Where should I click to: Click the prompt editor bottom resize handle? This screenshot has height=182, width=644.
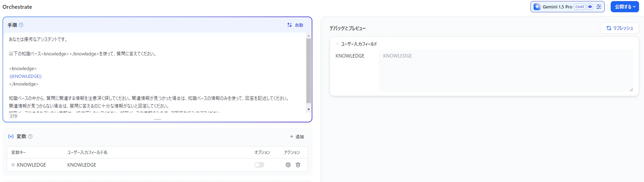pos(157,120)
